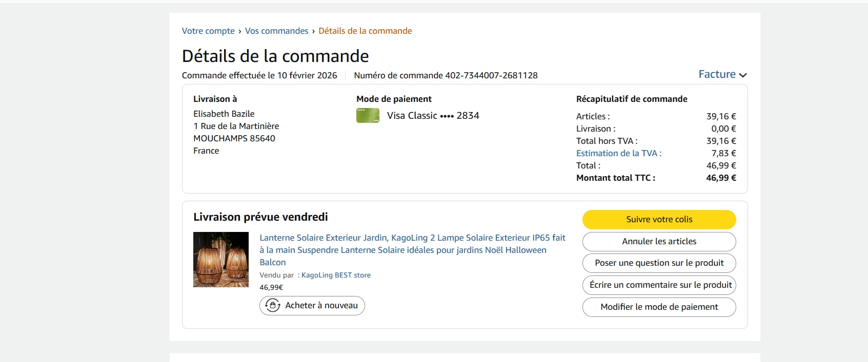The image size is (868, 362).
Task: Click address line 1 Rue de la Martinière
Action: click(236, 126)
